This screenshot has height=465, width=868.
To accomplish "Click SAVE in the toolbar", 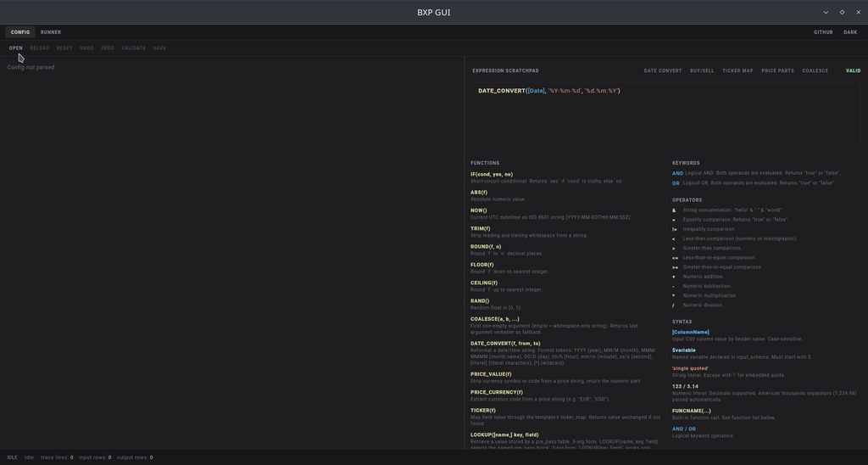I will pos(159,48).
